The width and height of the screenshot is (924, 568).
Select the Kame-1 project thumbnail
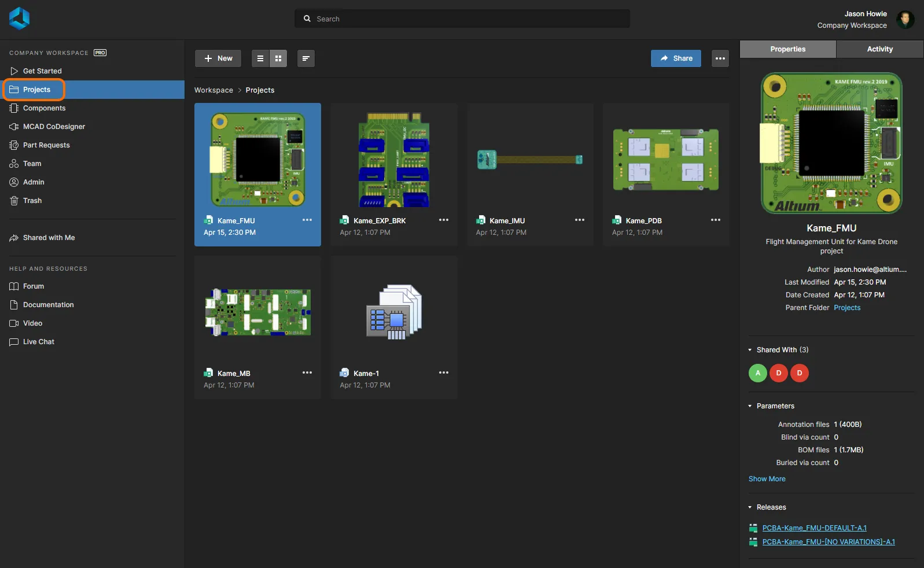click(394, 312)
